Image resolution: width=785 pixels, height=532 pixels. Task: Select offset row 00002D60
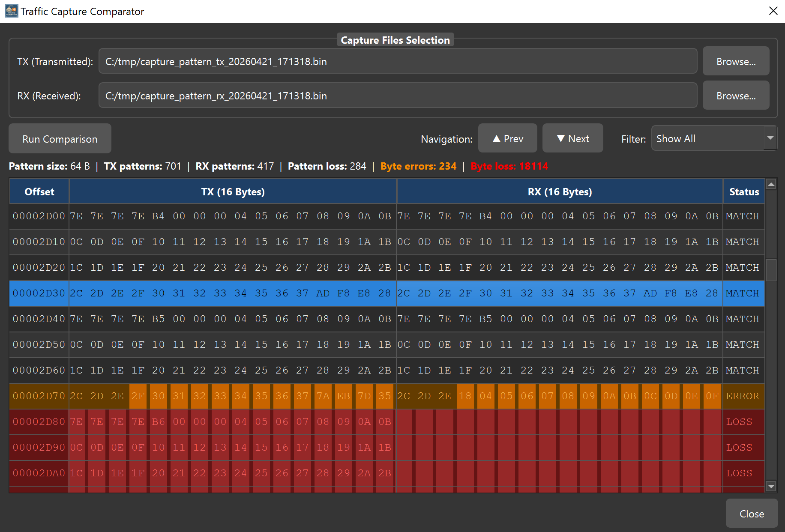(387, 371)
